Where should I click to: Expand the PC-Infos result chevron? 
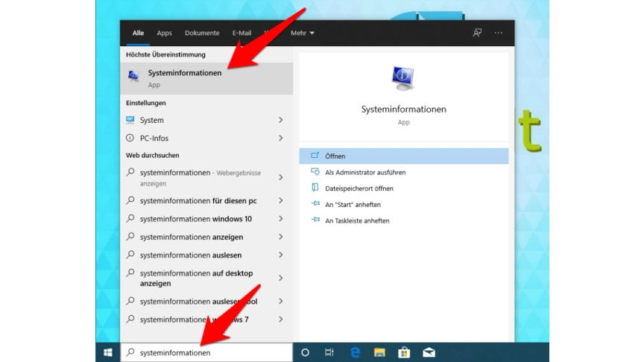coord(281,139)
